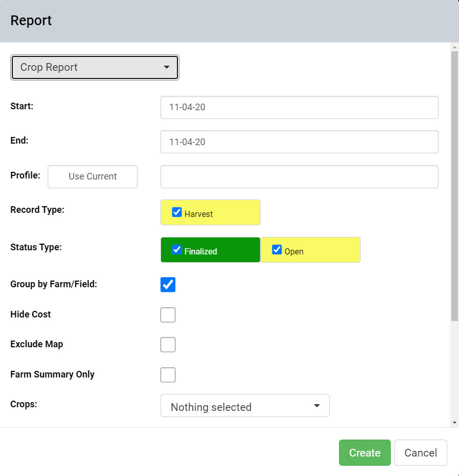
Task: Click the Use Current profile button
Action: [x=93, y=176]
